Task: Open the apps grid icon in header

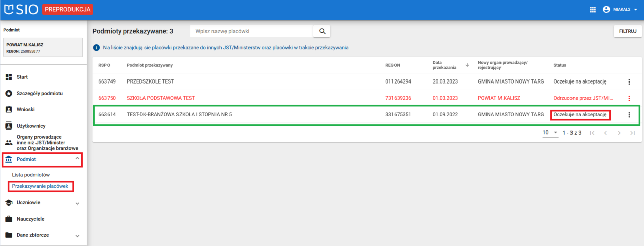Action: [593, 10]
